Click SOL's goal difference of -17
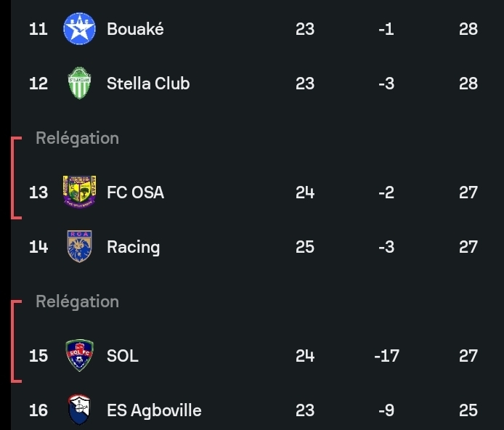 [386, 356]
